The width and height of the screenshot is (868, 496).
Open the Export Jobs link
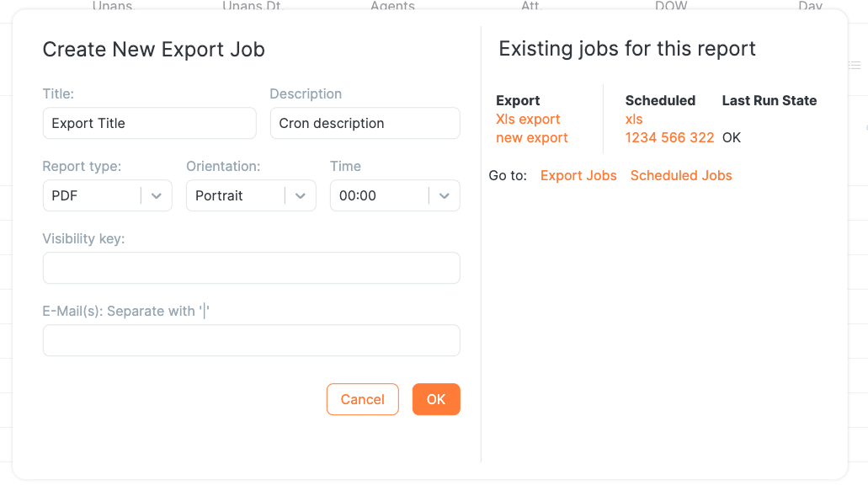pos(578,175)
